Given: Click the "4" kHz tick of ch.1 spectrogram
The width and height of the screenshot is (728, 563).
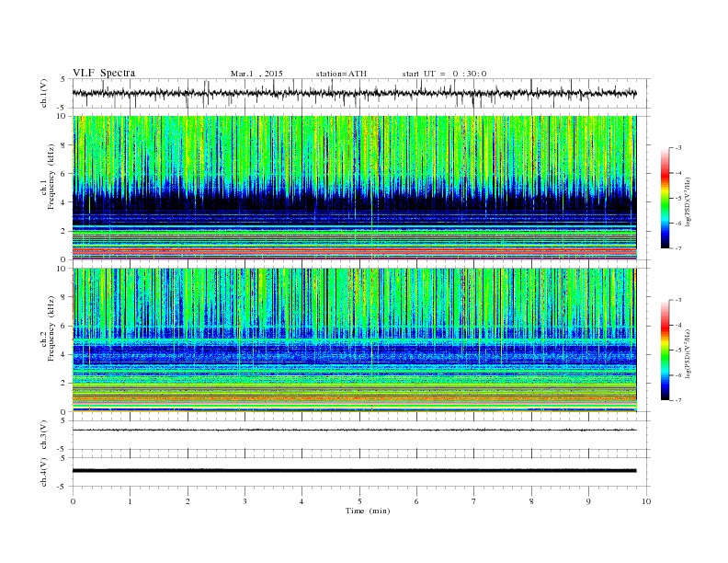Looking at the screenshot, I should (63, 202).
